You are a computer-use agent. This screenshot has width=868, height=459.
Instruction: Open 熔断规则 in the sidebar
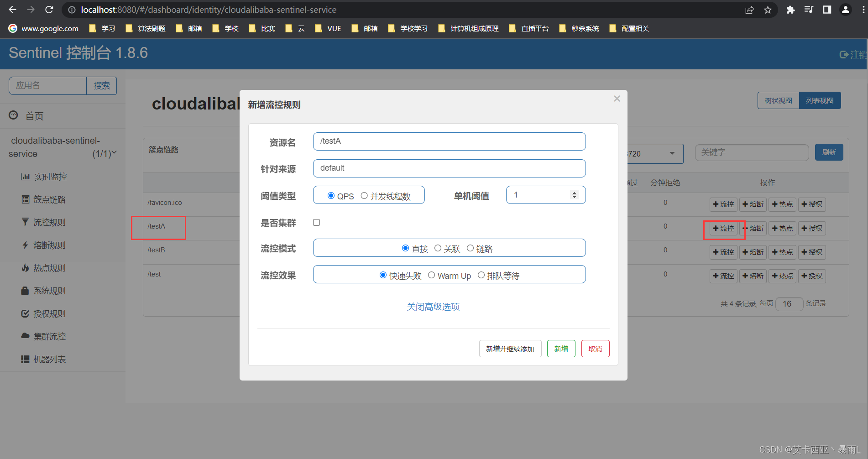point(49,245)
